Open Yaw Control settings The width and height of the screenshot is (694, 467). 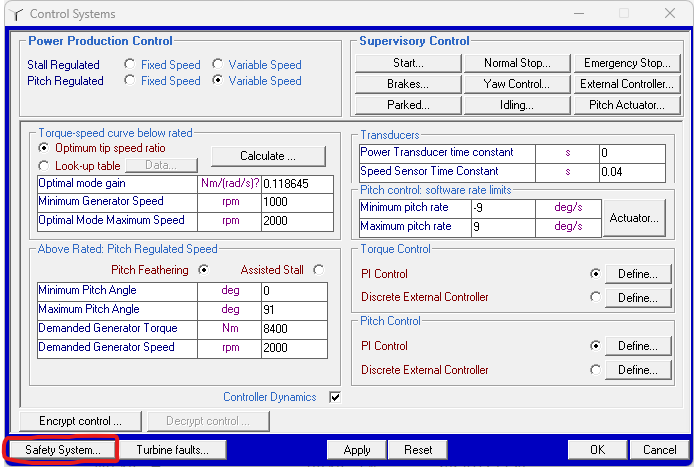[x=515, y=84]
